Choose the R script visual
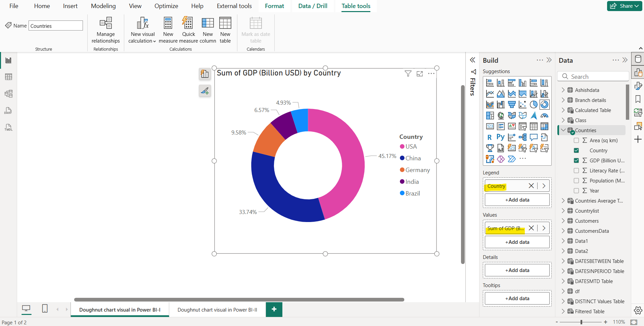Screen dimensions: 644x326 (x=490, y=137)
